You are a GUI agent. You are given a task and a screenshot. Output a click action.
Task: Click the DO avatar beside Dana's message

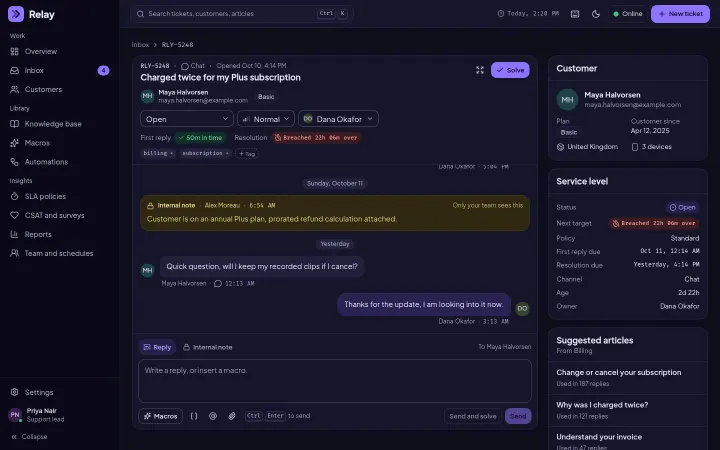(522, 309)
